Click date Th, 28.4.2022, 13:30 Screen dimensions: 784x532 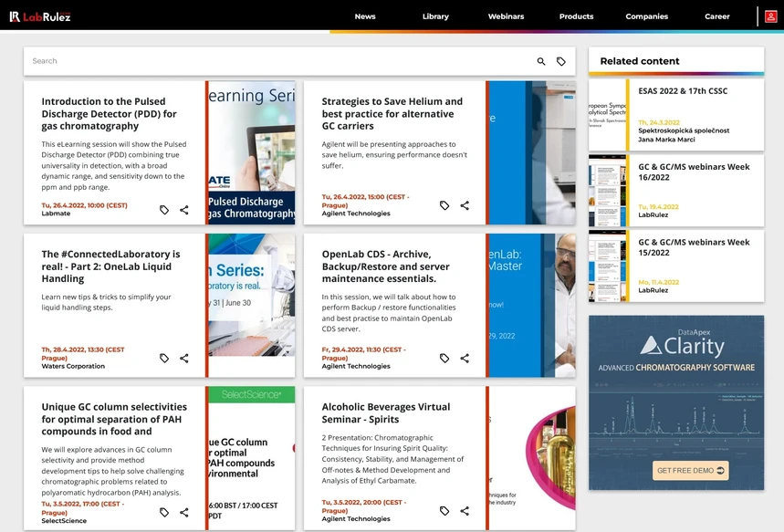(83, 353)
